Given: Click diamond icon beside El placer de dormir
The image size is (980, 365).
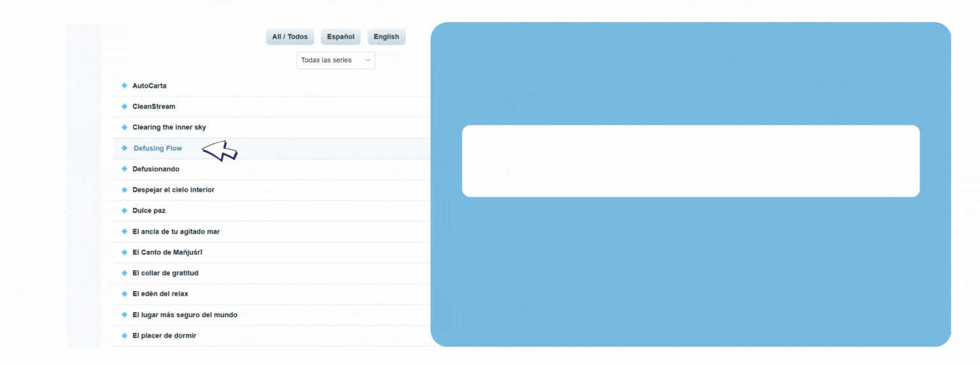Looking at the screenshot, I should tap(124, 336).
